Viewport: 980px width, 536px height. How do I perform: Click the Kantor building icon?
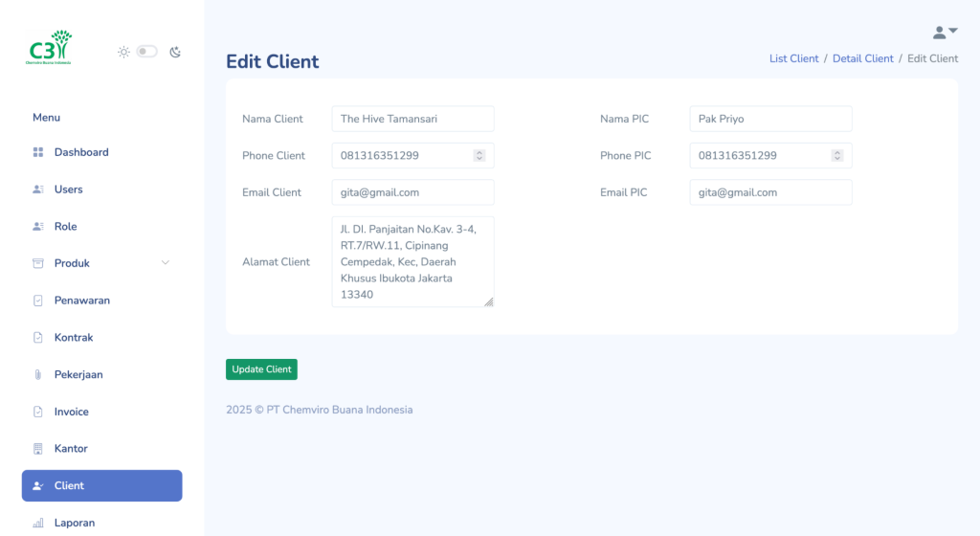tap(38, 449)
